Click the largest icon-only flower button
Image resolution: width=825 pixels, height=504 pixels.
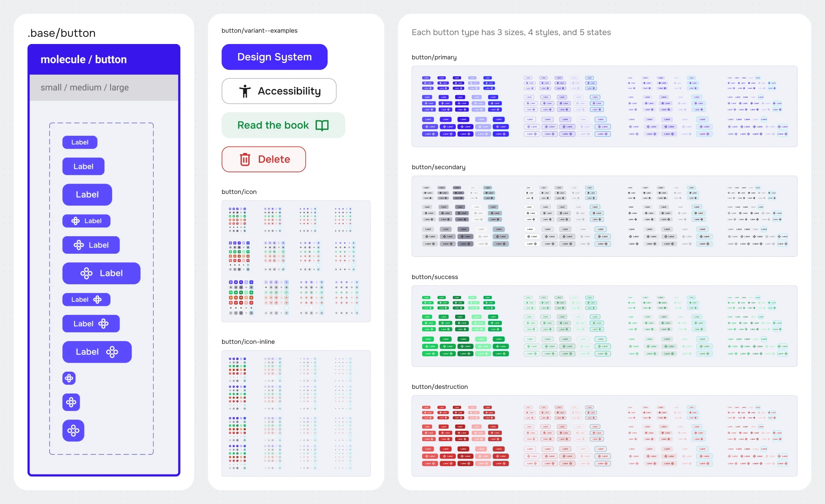pyautogui.click(x=73, y=430)
